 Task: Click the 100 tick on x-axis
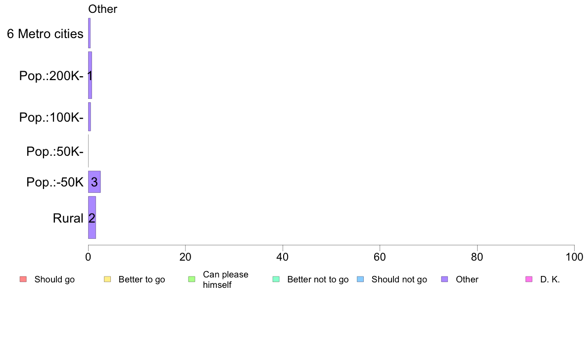point(574,257)
